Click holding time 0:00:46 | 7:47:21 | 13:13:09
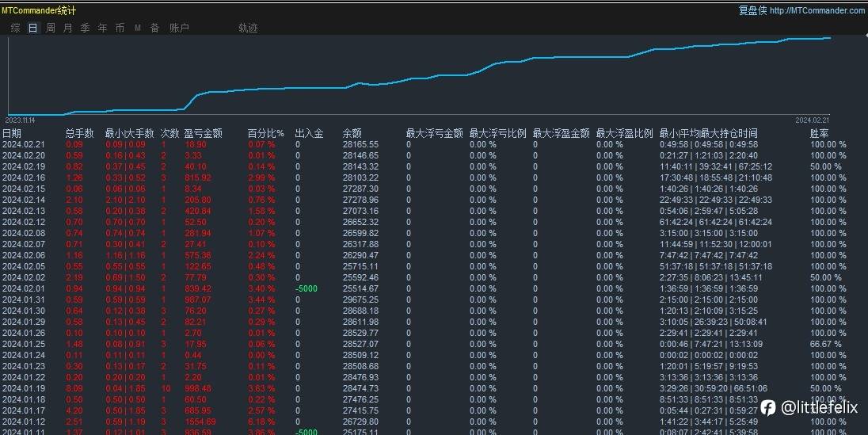The image size is (868, 435). [x=710, y=344]
